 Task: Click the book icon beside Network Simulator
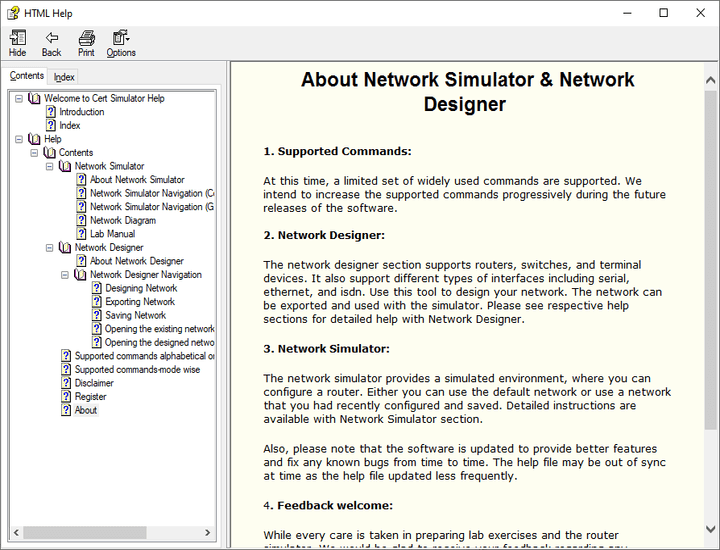pyautogui.click(x=65, y=166)
